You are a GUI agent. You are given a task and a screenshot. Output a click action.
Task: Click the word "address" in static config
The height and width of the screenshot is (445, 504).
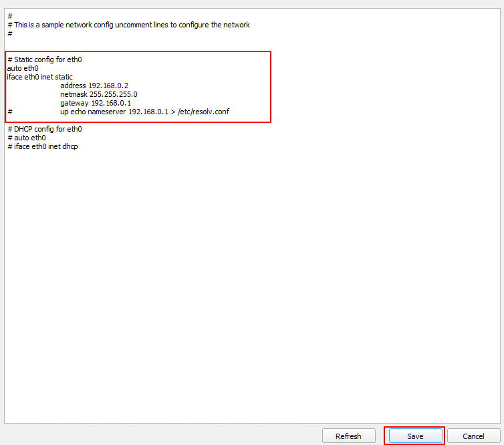pos(73,86)
